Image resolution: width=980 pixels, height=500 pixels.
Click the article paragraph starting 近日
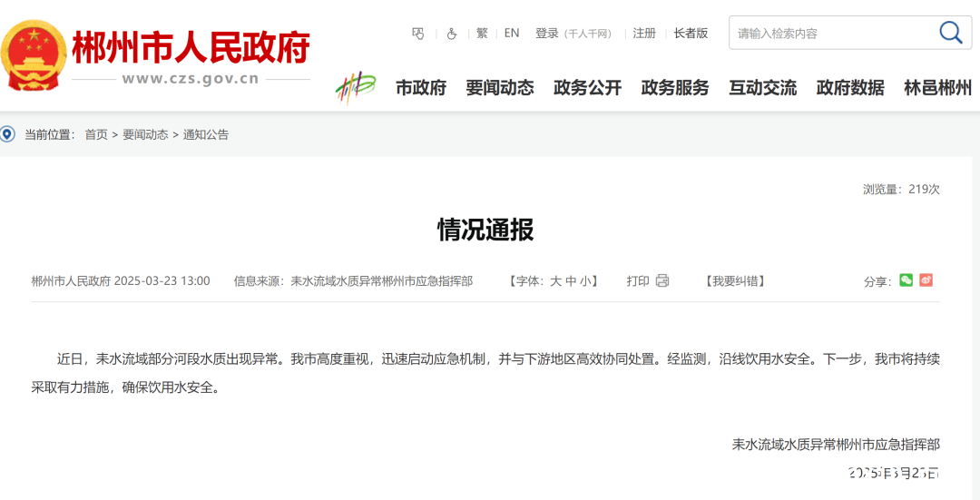pyautogui.click(x=485, y=373)
